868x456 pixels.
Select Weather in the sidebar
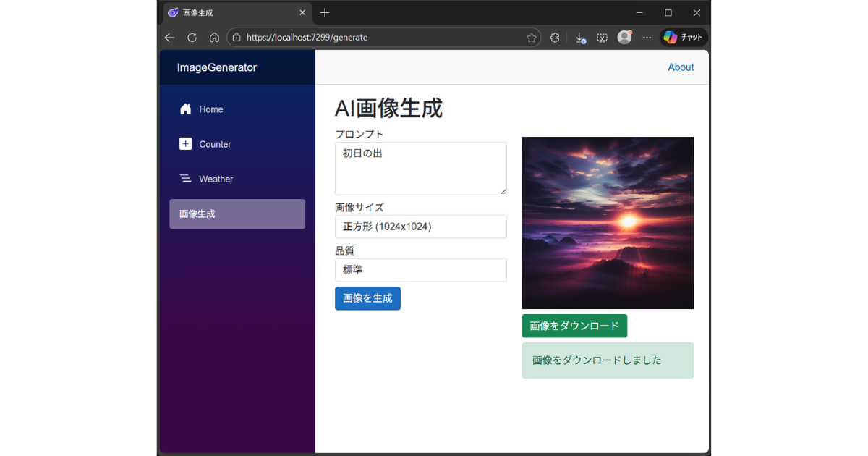coord(216,179)
